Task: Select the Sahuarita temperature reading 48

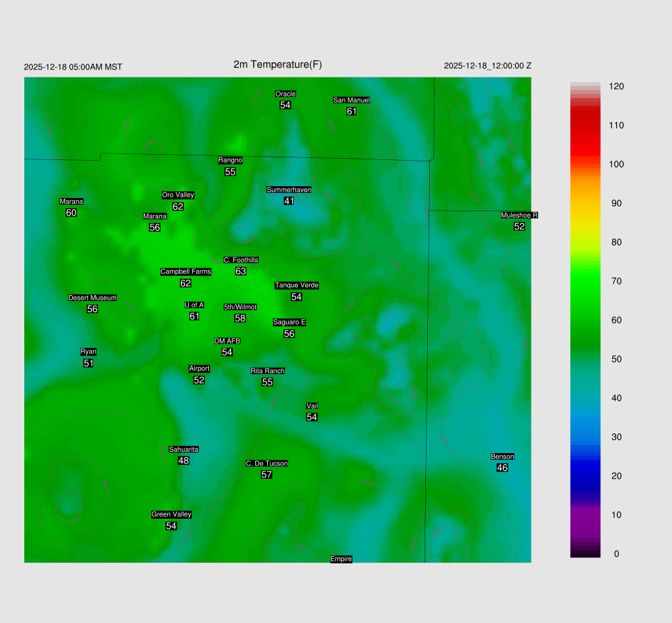Action: click(184, 461)
